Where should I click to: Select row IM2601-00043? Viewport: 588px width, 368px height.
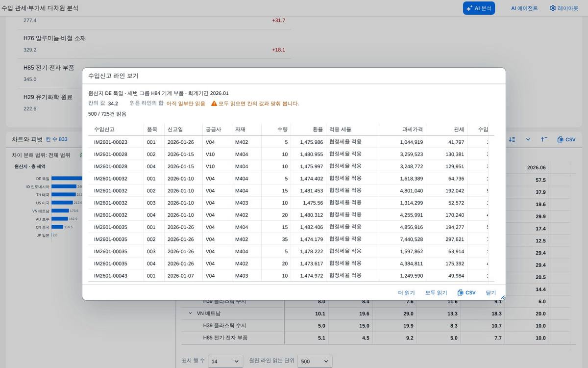(x=288, y=276)
